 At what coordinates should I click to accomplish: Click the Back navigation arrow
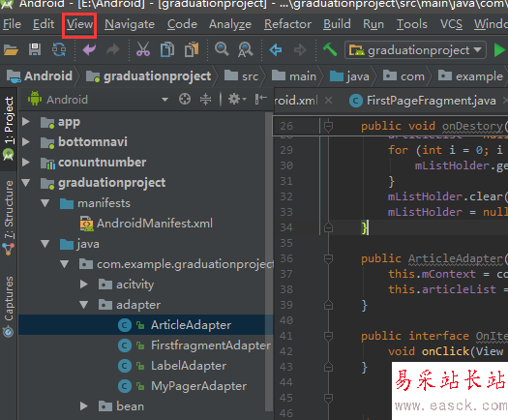click(x=276, y=50)
